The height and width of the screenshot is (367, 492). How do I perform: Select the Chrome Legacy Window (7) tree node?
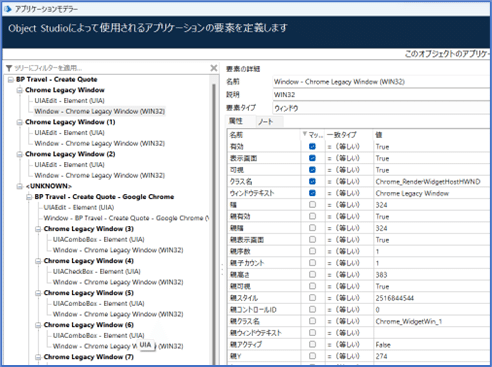tap(89, 357)
